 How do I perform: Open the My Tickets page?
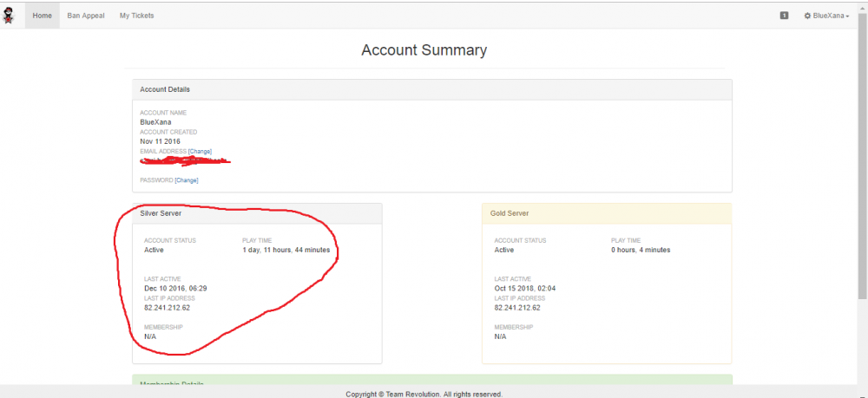tap(137, 16)
